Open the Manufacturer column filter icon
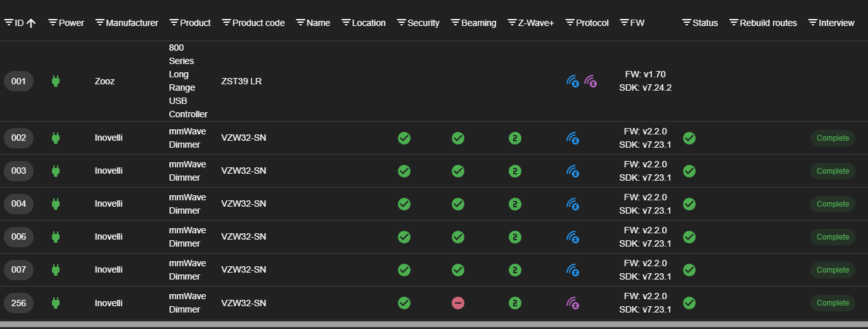868x329 pixels. [99, 23]
